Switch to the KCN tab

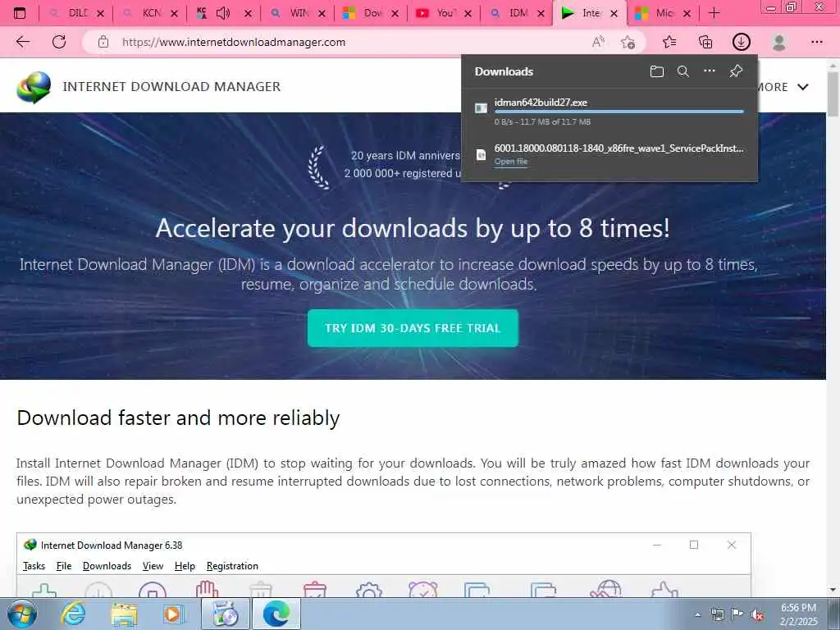(150, 13)
